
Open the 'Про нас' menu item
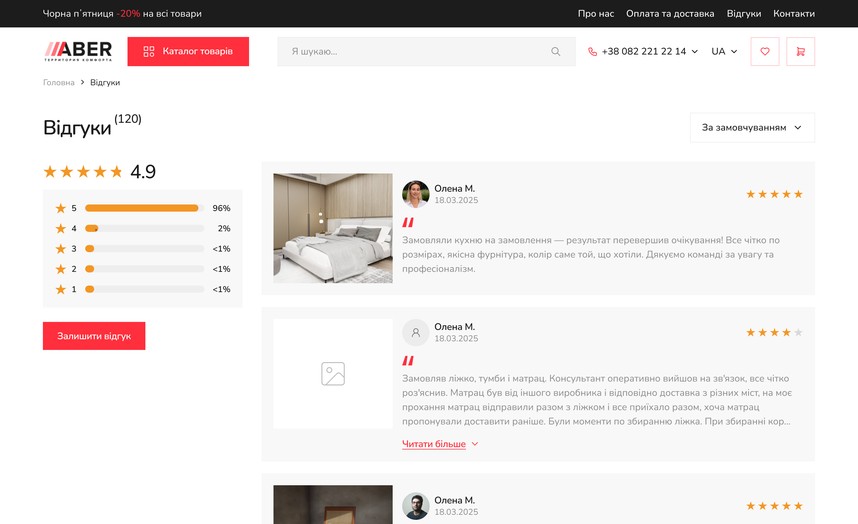pyautogui.click(x=596, y=14)
